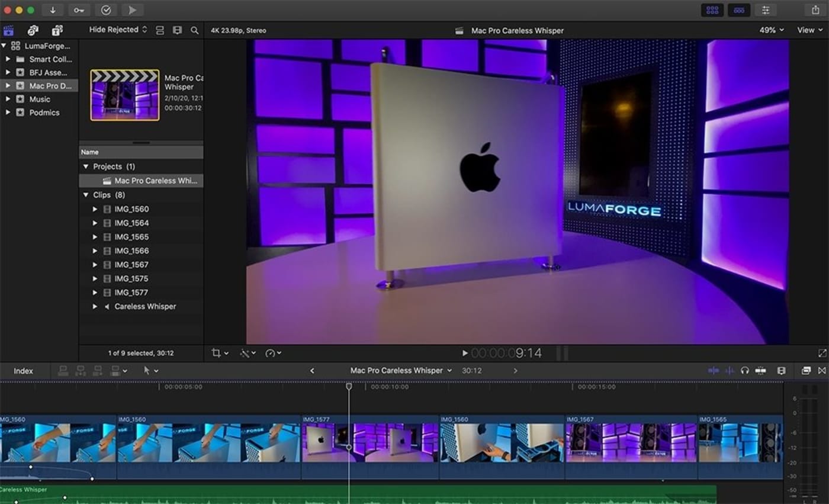Toggle solo headphones button
The width and height of the screenshot is (829, 504).
[x=745, y=371]
